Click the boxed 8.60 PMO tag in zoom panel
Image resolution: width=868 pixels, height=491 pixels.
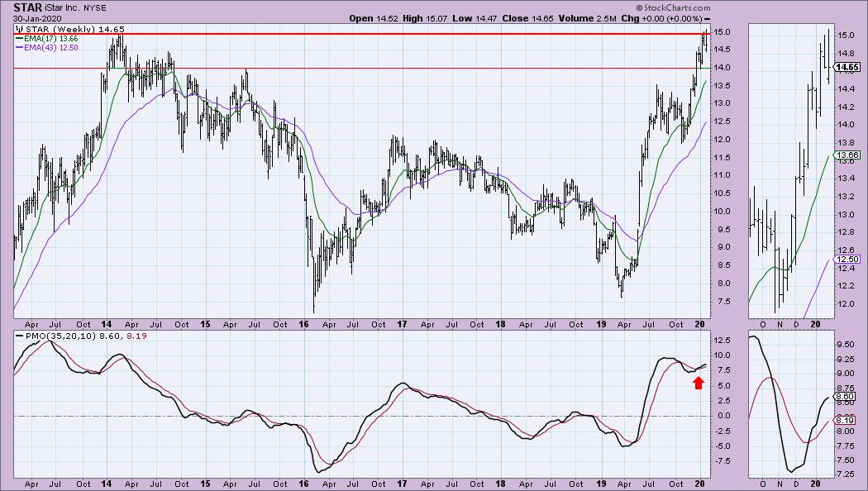(x=846, y=396)
